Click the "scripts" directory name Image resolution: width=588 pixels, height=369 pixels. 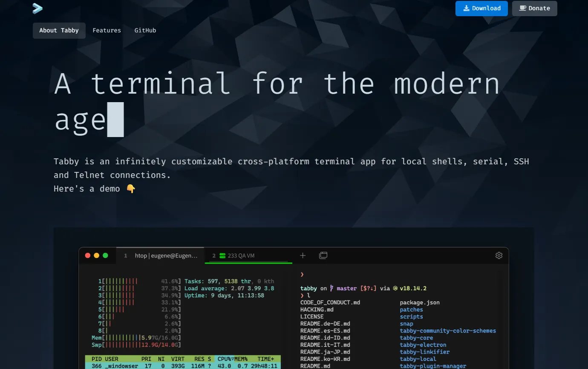(x=412, y=317)
